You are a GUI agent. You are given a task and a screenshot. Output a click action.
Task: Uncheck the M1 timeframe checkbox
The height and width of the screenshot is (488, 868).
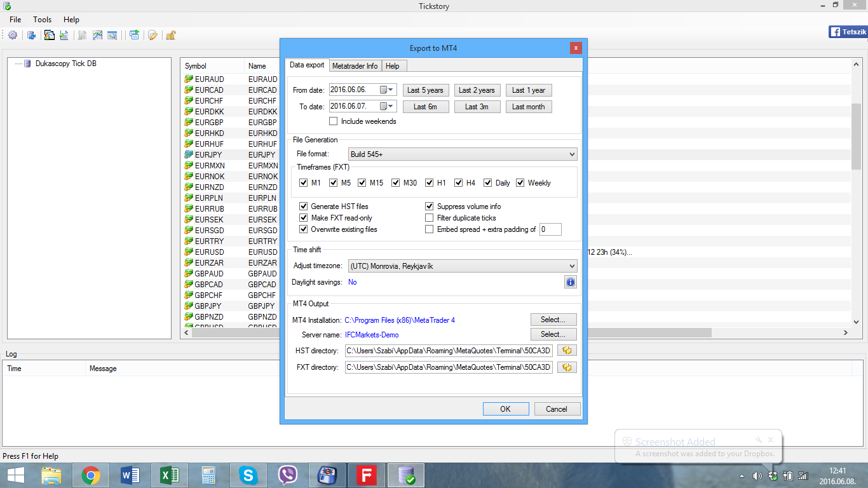(303, 183)
